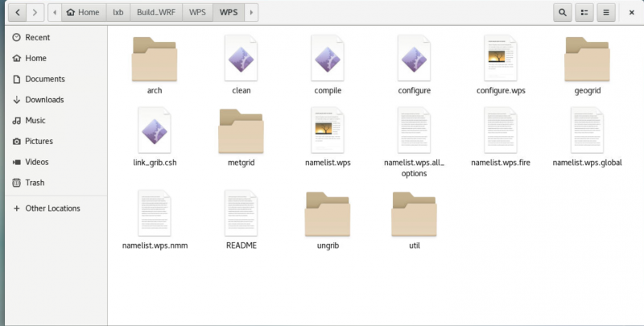Click the configure script file

point(415,59)
